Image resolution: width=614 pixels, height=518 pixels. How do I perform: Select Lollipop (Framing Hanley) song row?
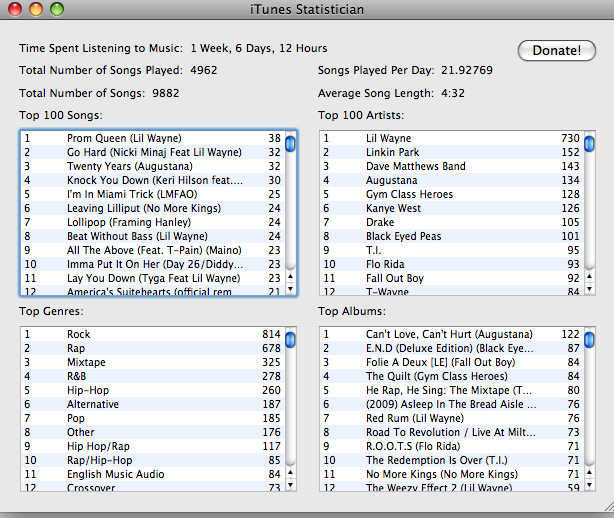pyautogui.click(x=153, y=222)
